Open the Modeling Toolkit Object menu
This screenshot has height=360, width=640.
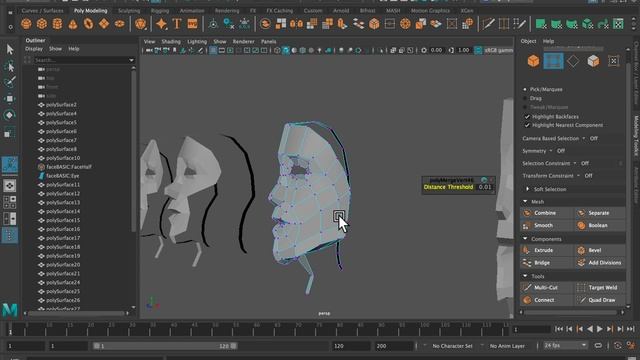[529, 41]
